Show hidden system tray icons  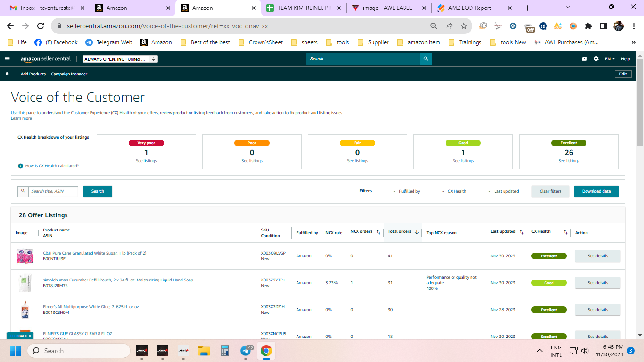click(540, 351)
